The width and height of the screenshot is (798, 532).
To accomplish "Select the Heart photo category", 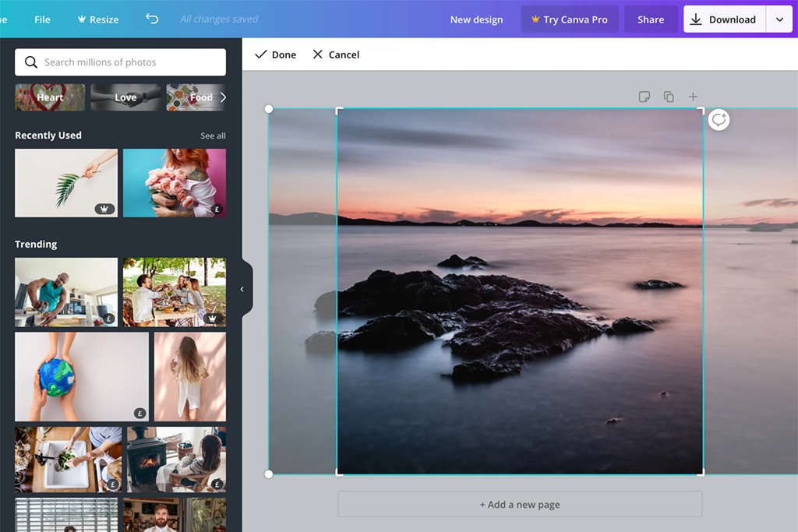I will coord(50,97).
